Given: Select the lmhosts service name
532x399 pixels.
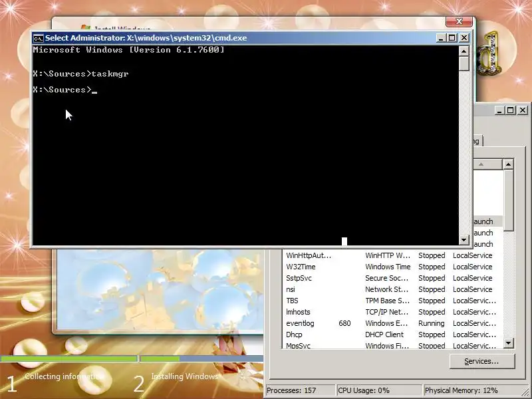Looking at the screenshot, I should click(x=298, y=312).
